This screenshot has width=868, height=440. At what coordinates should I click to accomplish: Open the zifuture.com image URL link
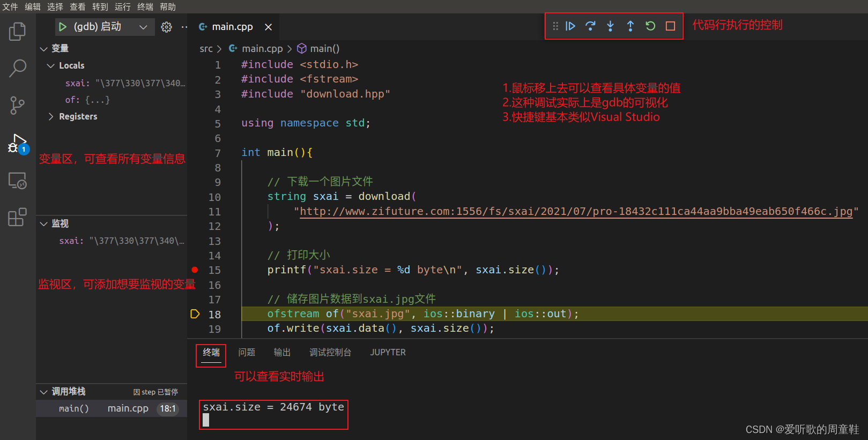coord(576,211)
